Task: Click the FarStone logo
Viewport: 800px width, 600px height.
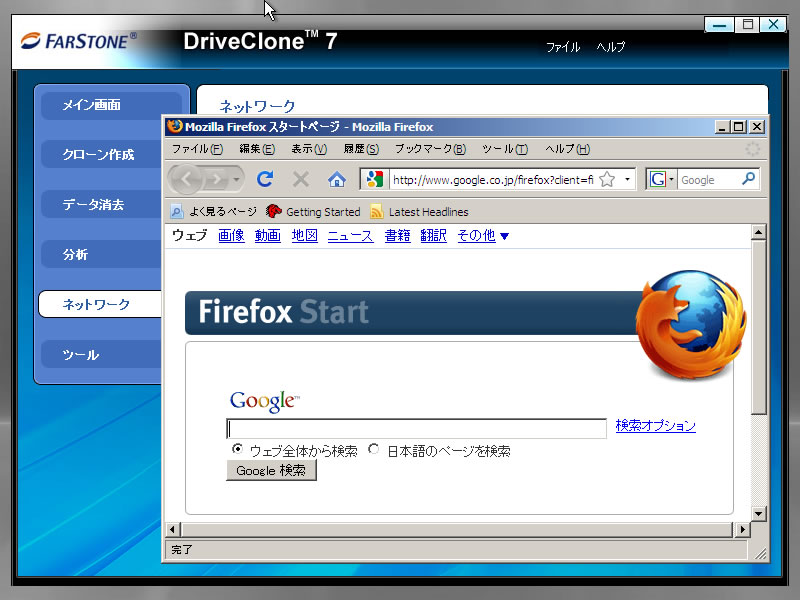Action: tap(79, 41)
